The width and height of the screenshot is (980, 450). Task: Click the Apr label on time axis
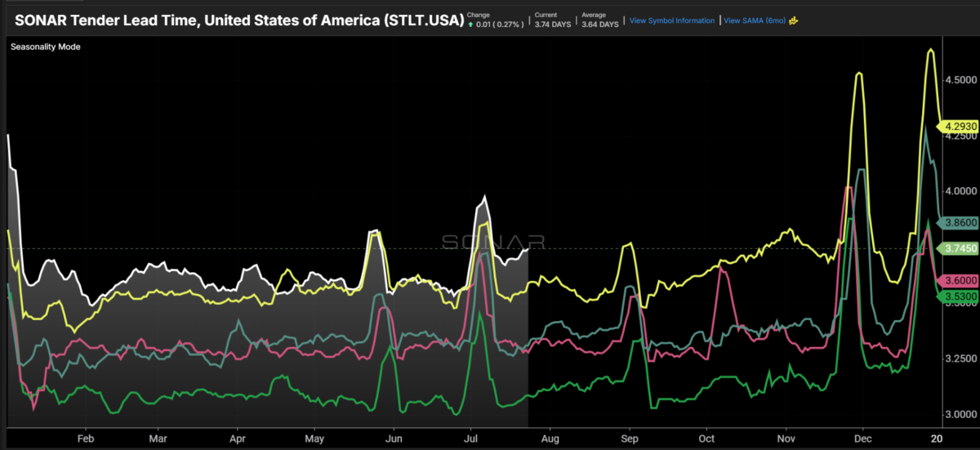tap(237, 438)
